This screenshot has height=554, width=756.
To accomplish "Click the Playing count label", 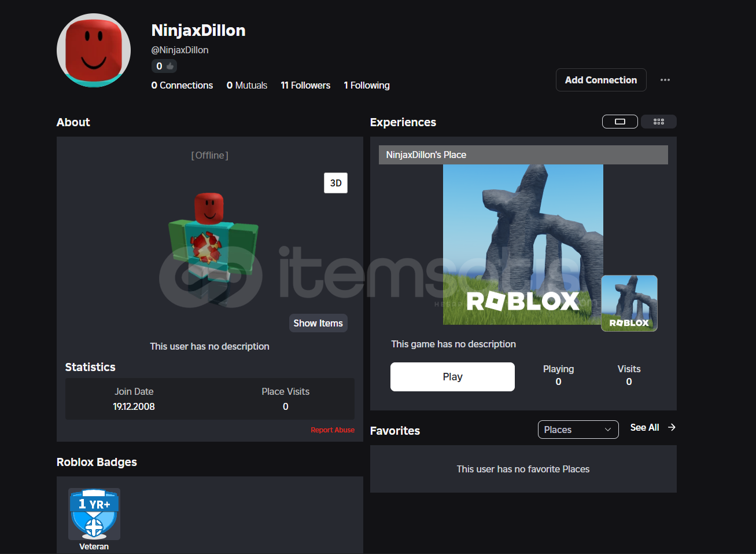I will (x=558, y=369).
